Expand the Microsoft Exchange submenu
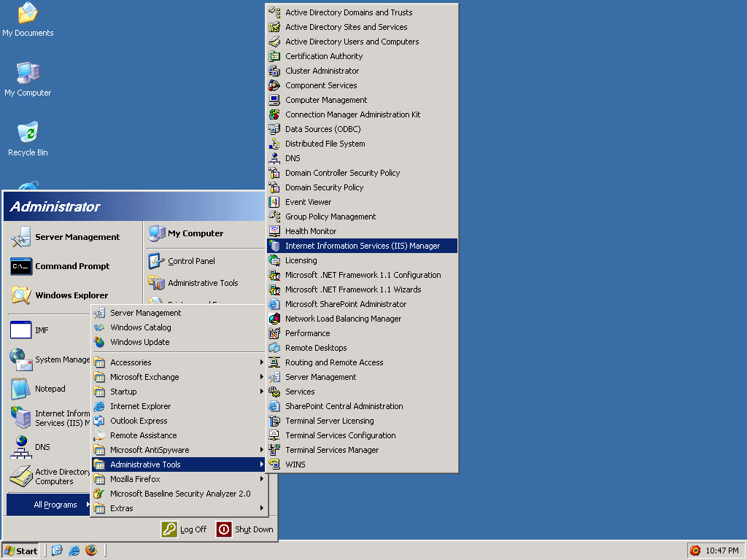The image size is (747, 560). (179, 377)
